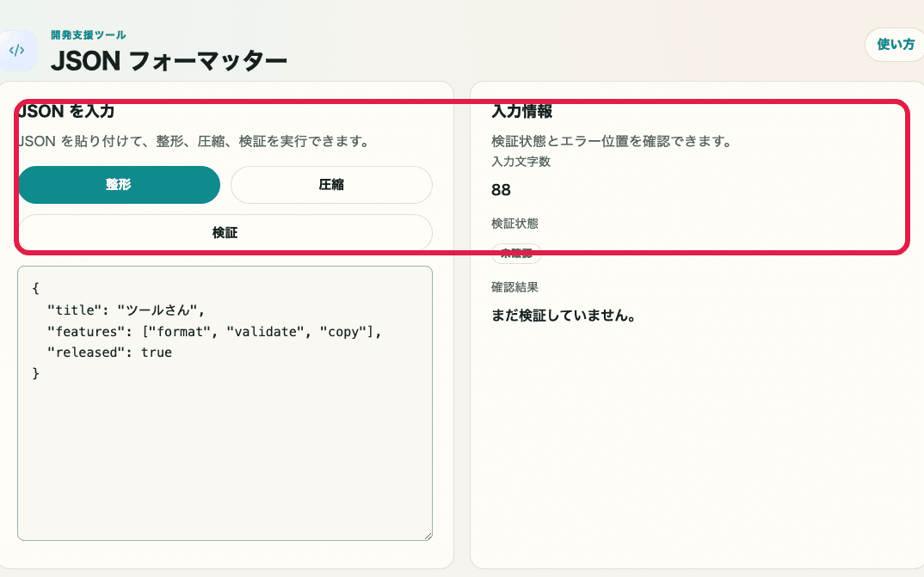Run validation with the 検証 button
This screenshot has width=924, height=577.
point(225,231)
